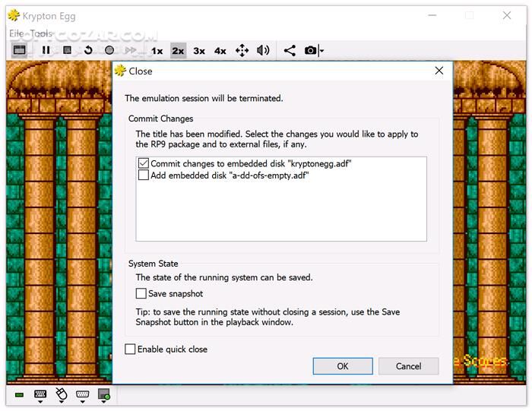The height and width of the screenshot is (411, 532).
Task: Uncheck Commit changes to kryptonegg.adf
Action: tap(144, 163)
